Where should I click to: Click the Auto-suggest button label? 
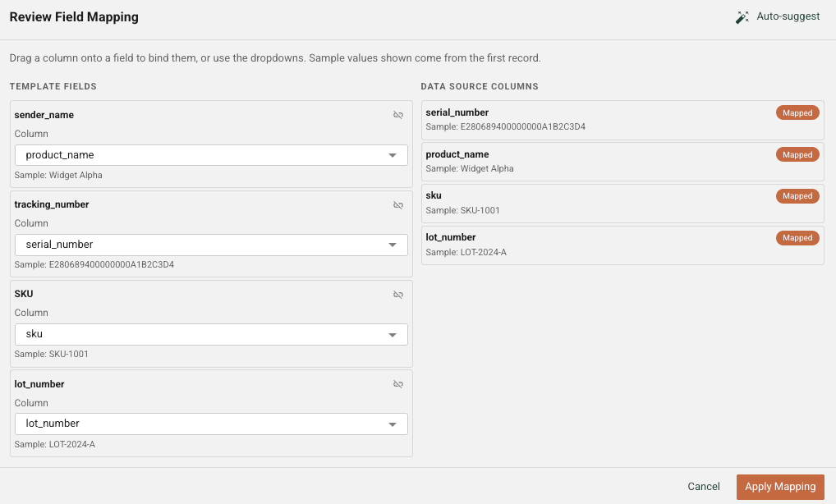pos(788,16)
